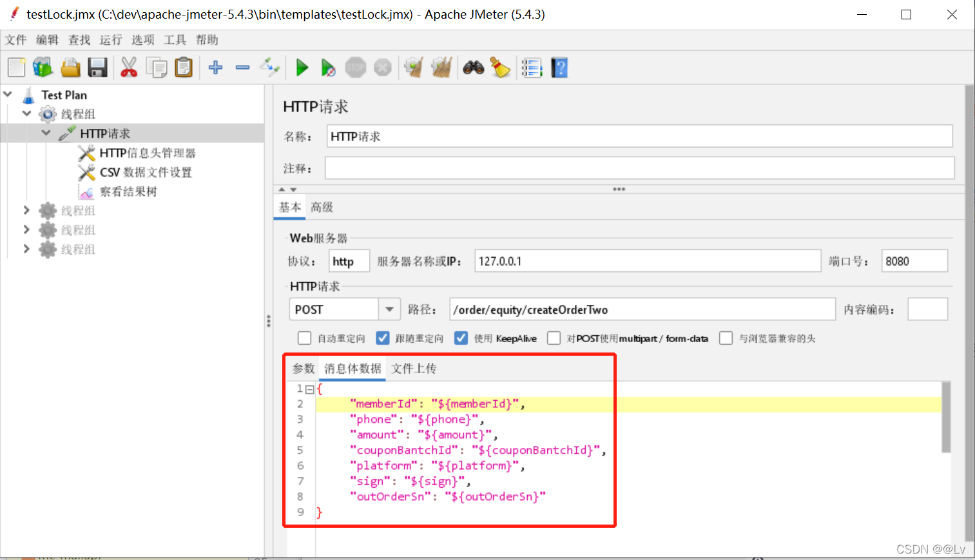Click the Help question mark icon
This screenshot has width=975, height=560.
point(559,68)
